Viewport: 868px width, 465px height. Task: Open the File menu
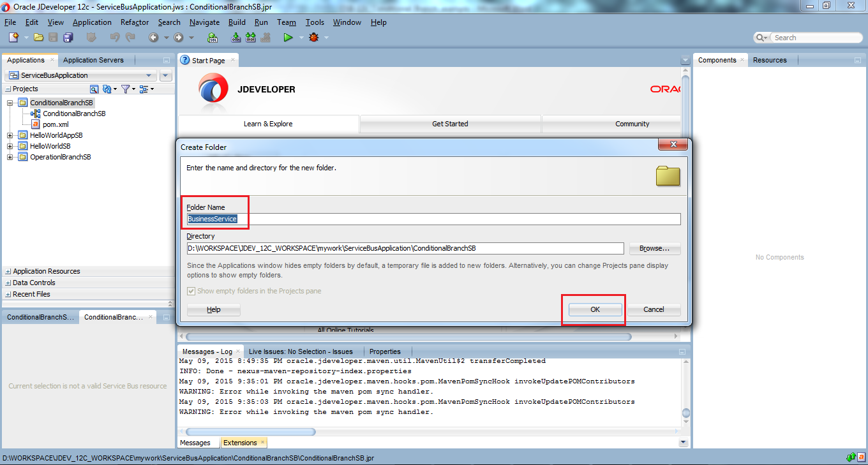[10, 22]
